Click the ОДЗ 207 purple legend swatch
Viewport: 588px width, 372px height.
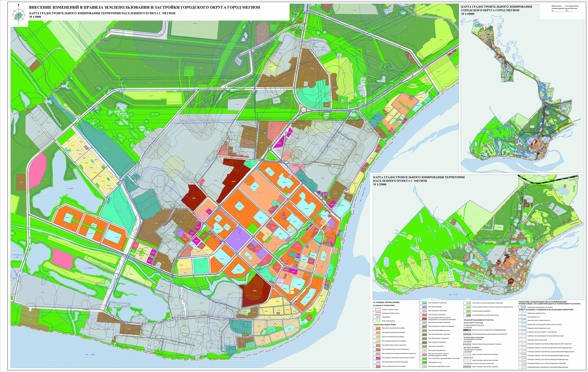pos(424,307)
